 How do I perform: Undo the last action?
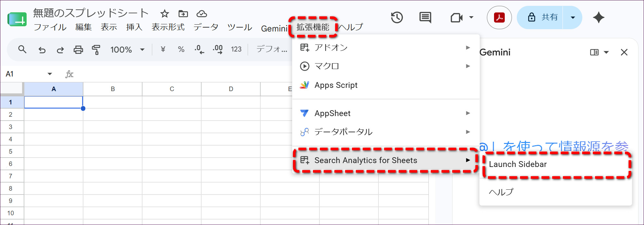pyautogui.click(x=42, y=50)
